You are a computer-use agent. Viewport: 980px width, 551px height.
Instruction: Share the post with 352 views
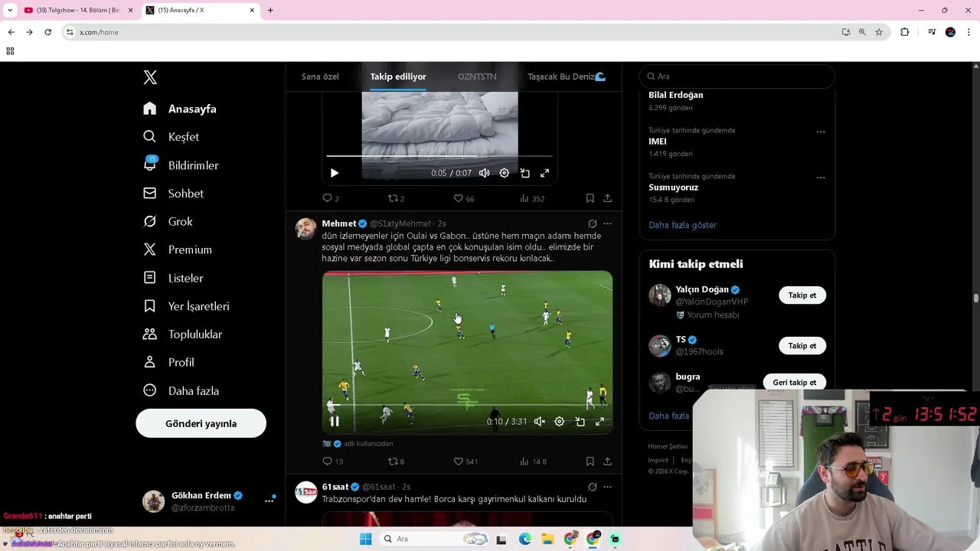[x=607, y=198]
